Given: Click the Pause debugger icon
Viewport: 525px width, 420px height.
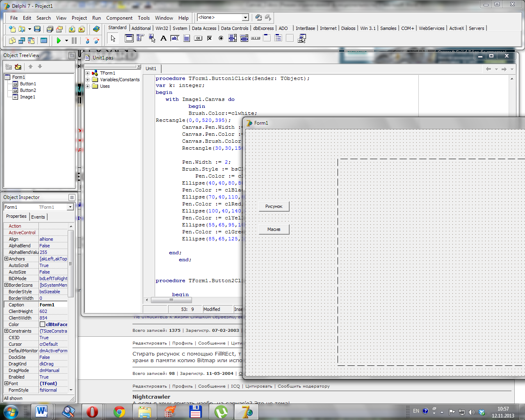Looking at the screenshot, I should 74,41.
